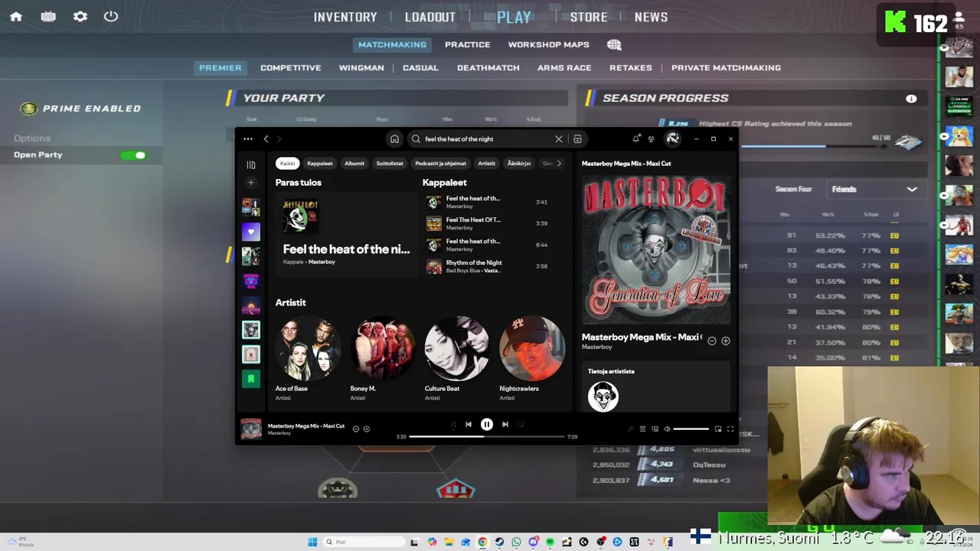Skip to the next Spotify track

505,425
